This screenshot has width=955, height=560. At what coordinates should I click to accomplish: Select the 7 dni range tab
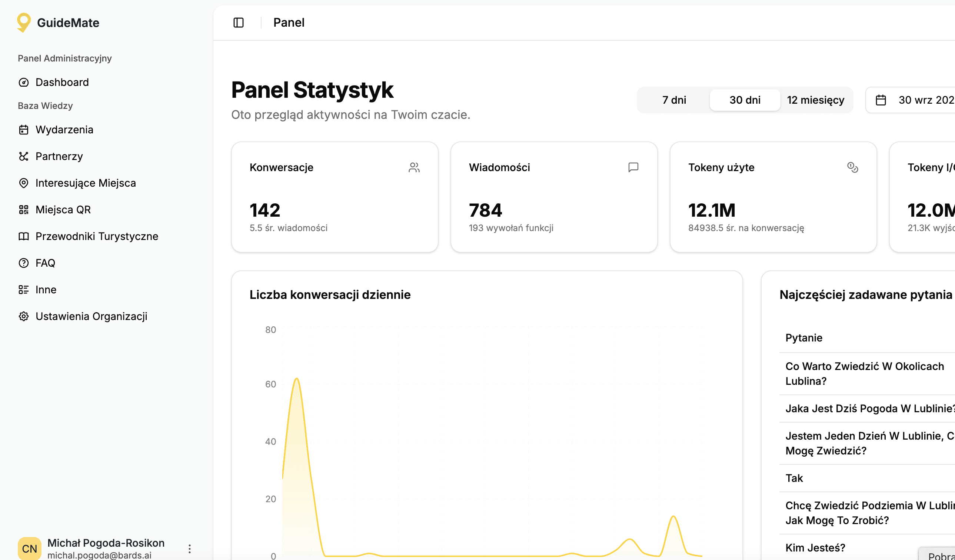674,100
